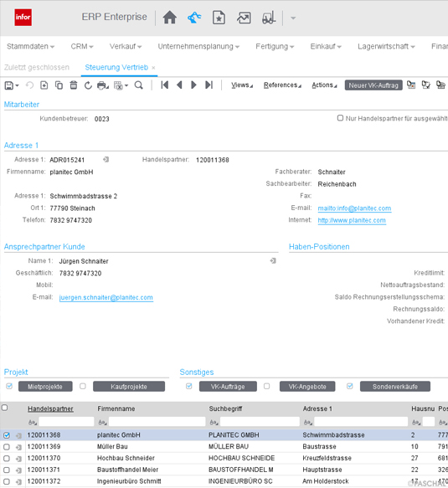Click the Print icon
Viewport: 448px width, 488px height.
click(103, 85)
